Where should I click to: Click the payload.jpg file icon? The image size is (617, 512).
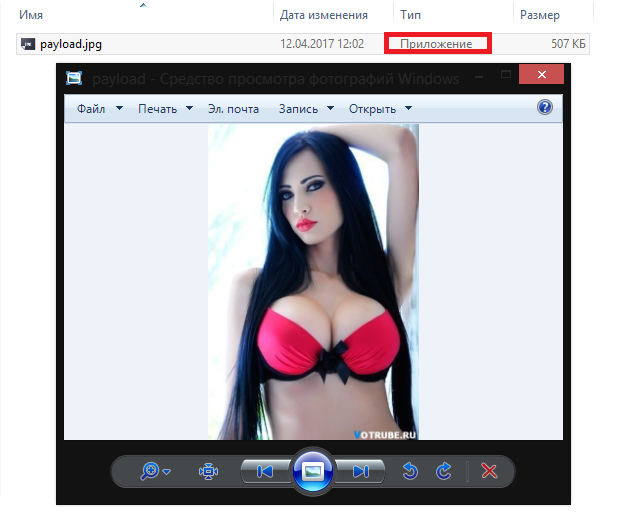point(28,45)
